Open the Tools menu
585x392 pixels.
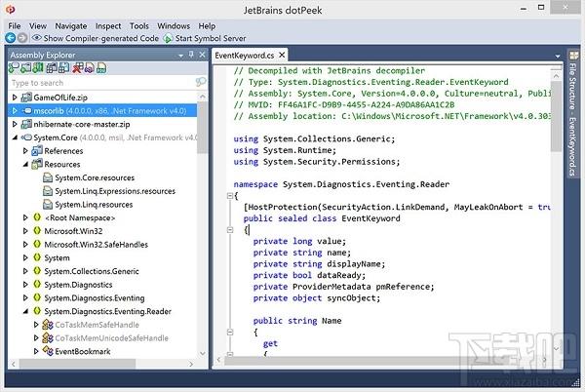139,26
